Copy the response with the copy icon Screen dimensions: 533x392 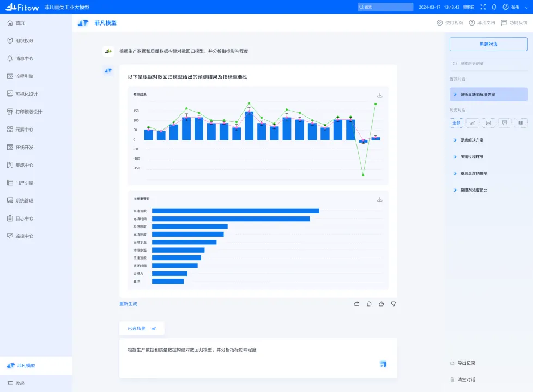tap(369, 304)
